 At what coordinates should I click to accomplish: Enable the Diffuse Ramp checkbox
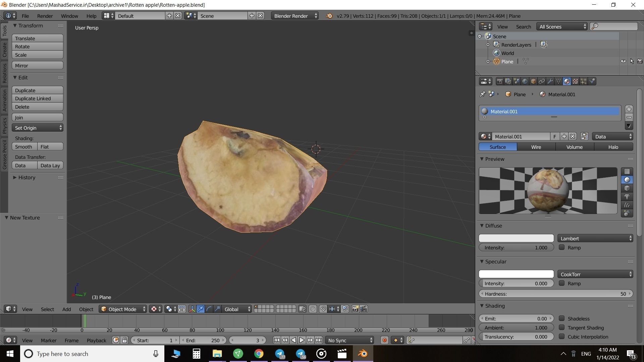coord(562,247)
